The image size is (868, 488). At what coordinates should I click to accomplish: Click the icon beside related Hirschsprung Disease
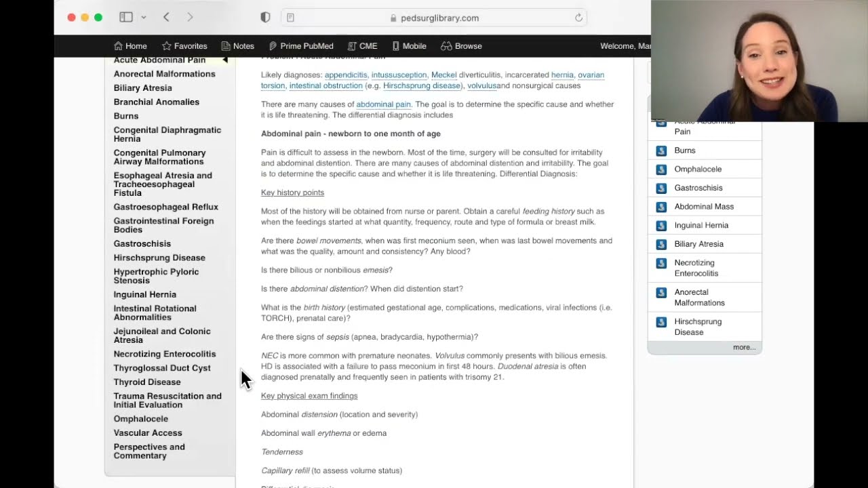click(661, 323)
